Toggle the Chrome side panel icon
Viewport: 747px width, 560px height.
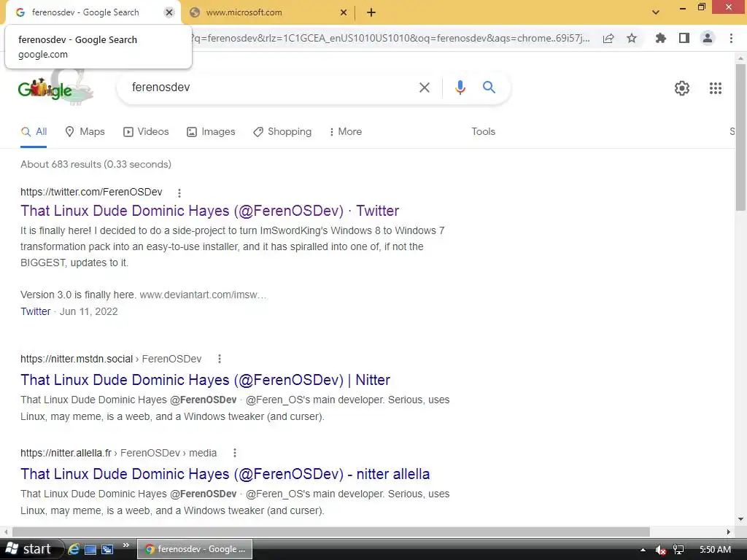point(684,38)
